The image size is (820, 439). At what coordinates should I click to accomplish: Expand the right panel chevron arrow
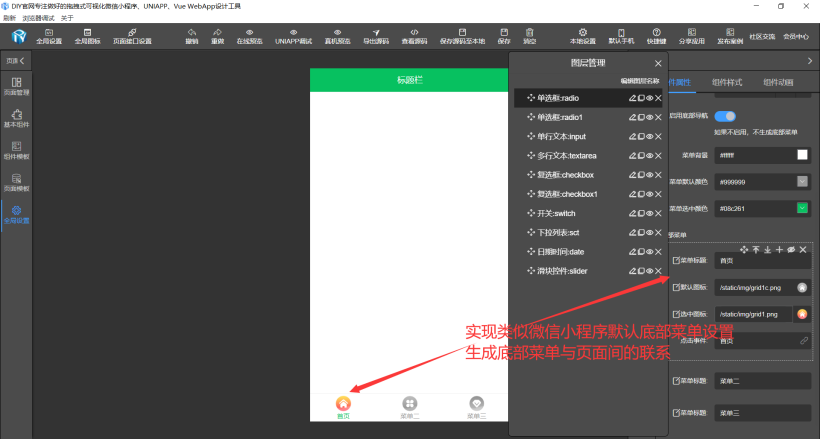[x=810, y=62]
